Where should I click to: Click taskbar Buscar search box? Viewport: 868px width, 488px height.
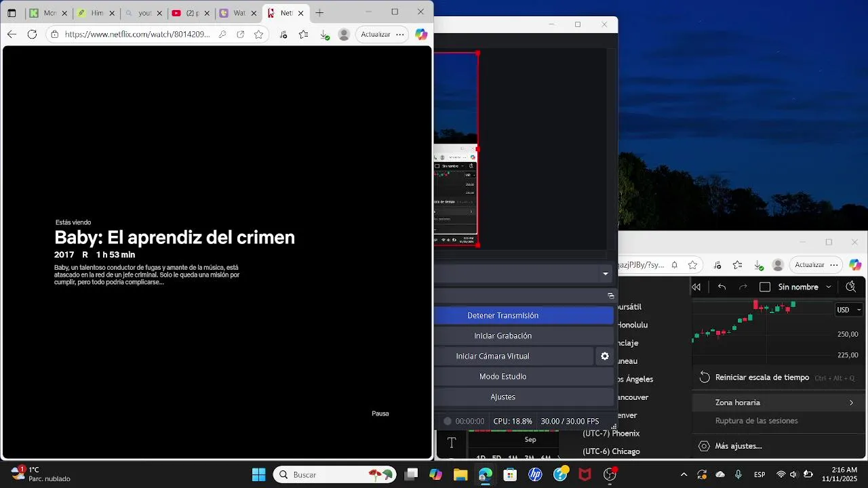[x=335, y=474]
